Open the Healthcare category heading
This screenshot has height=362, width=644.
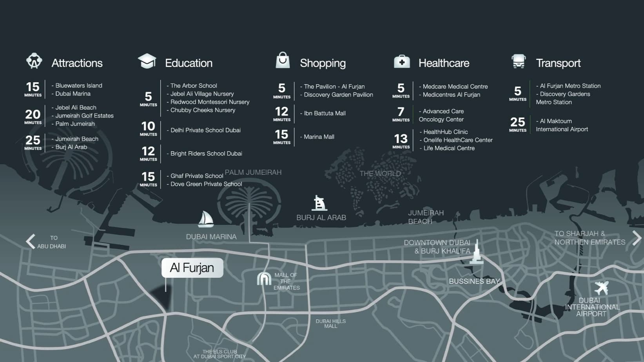tap(444, 63)
